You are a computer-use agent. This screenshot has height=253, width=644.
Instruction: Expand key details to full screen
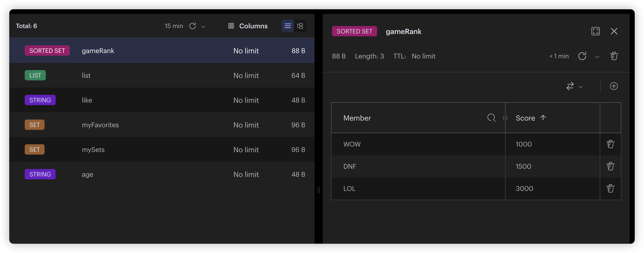(x=595, y=31)
